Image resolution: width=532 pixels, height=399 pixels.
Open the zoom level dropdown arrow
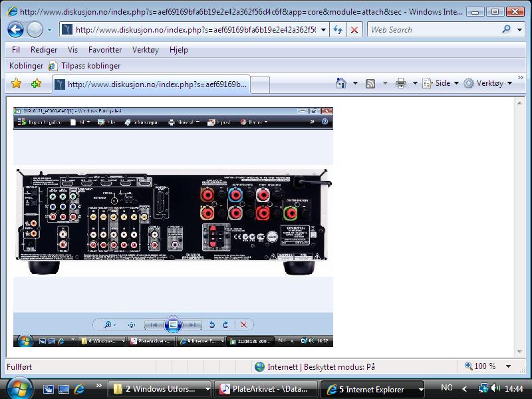tap(508, 366)
